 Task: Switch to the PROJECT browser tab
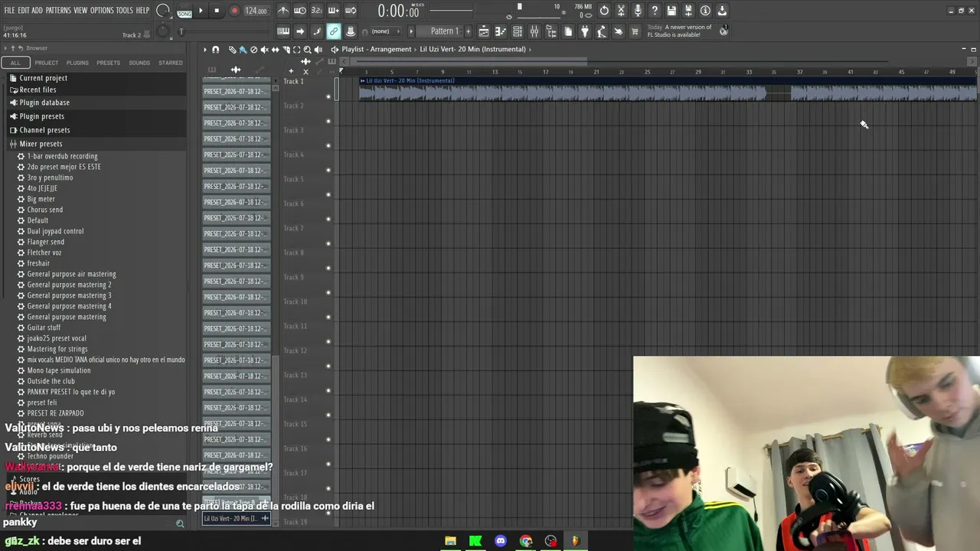(x=46, y=63)
